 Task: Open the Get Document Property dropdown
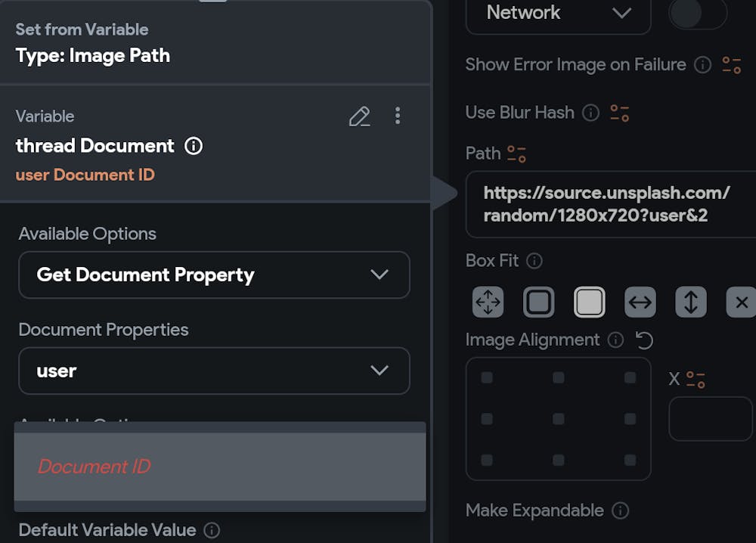pyautogui.click(x=214, y=275)
